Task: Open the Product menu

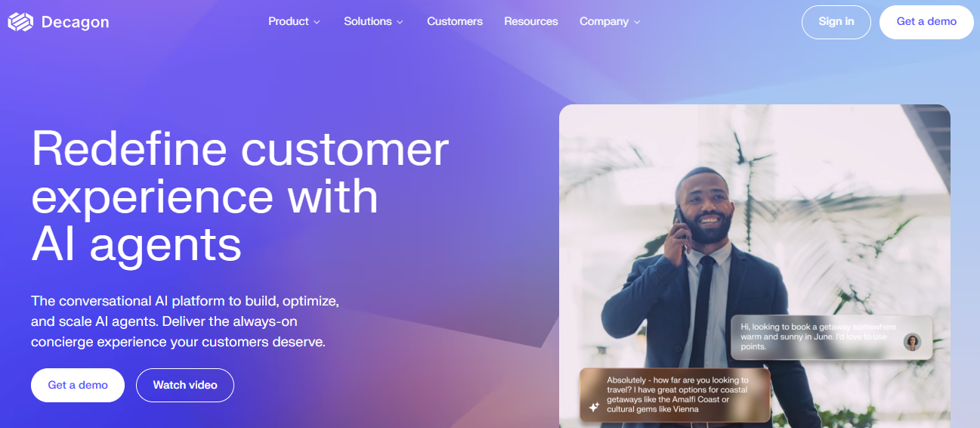Action: click(294, 21)
